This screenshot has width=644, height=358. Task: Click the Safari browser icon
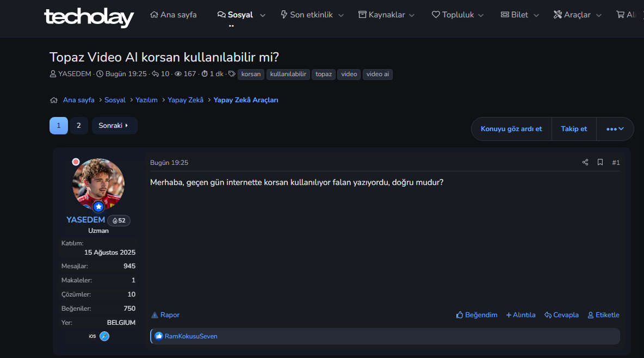pyautogui.click(x=104, y=336)
